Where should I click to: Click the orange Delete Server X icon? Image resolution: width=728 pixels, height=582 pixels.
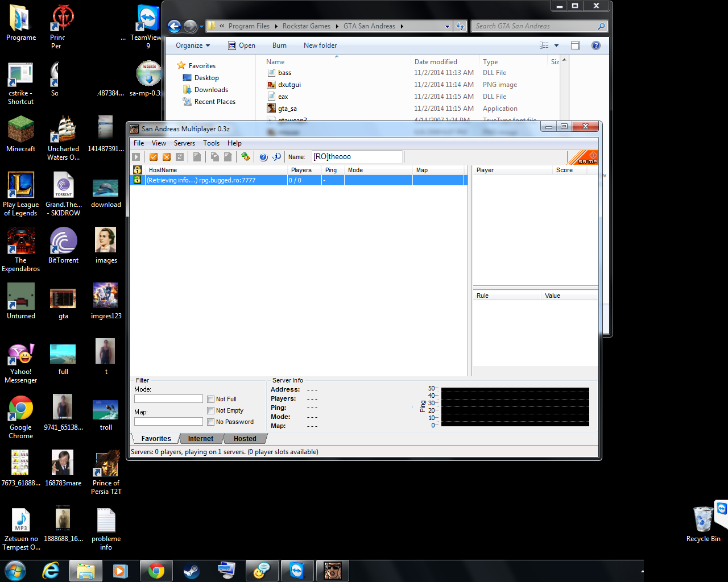167,157
